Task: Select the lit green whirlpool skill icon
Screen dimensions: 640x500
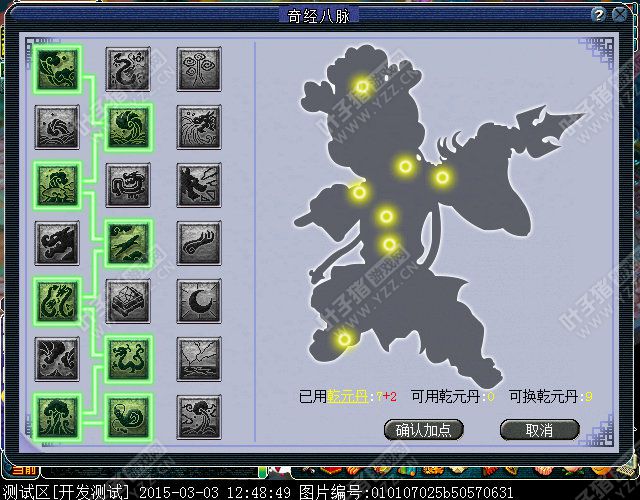Action: (x=128, y=127)
